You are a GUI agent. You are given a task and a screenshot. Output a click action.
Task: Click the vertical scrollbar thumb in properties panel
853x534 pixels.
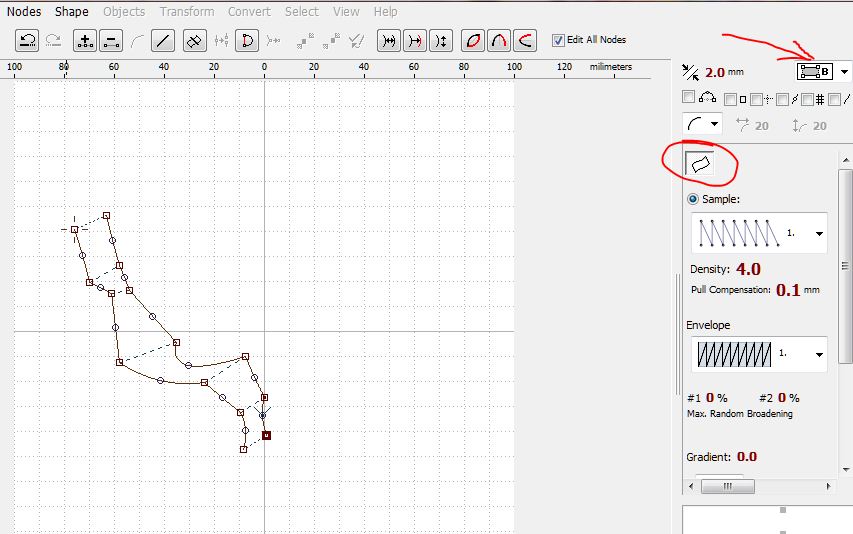pos(845,265)
